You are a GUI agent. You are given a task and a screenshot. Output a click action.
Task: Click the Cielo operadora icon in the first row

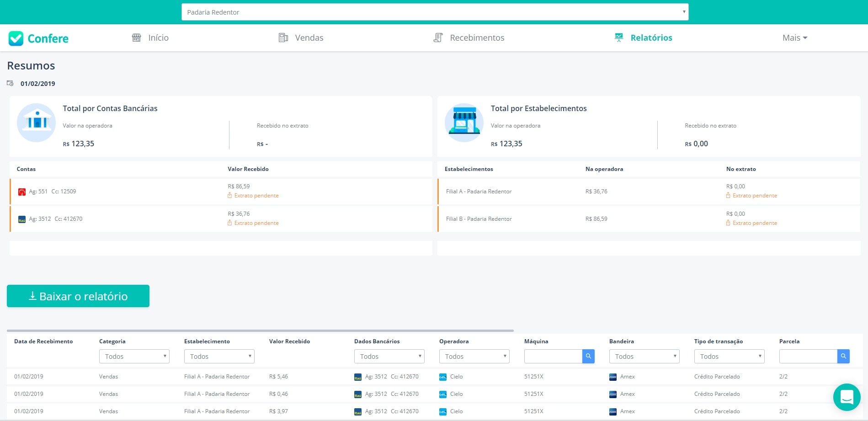tap(442, 377)
